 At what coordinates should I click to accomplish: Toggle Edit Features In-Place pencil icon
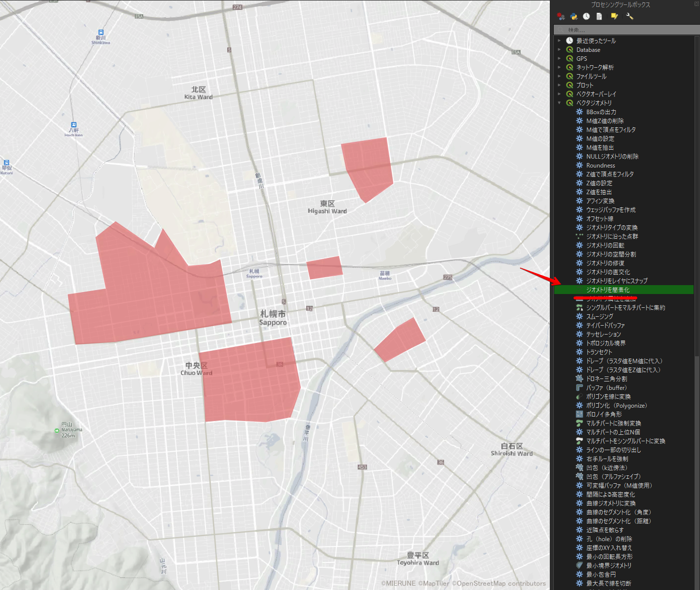point(614,16)
